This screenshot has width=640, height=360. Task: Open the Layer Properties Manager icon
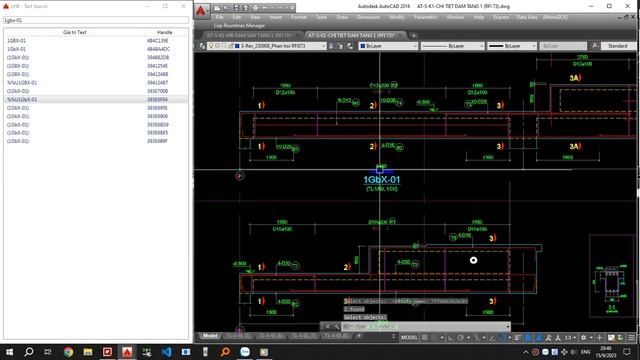[202, 46]
